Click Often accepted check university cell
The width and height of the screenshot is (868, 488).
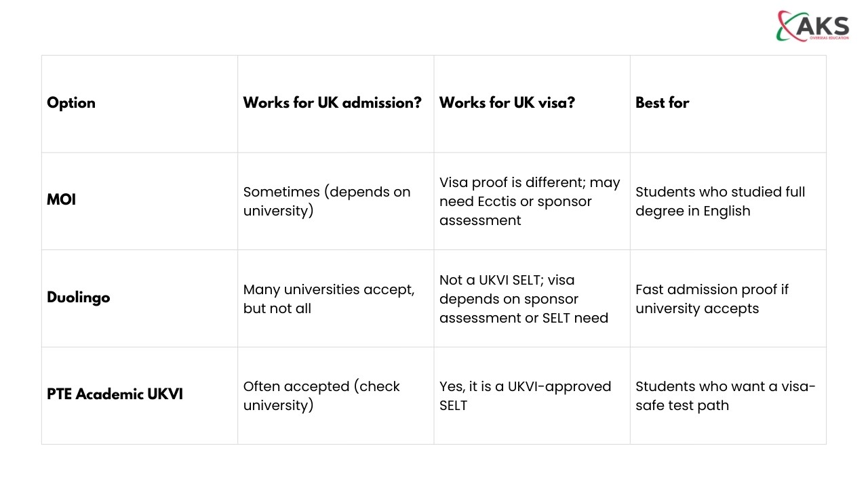[x=321, y=396]
